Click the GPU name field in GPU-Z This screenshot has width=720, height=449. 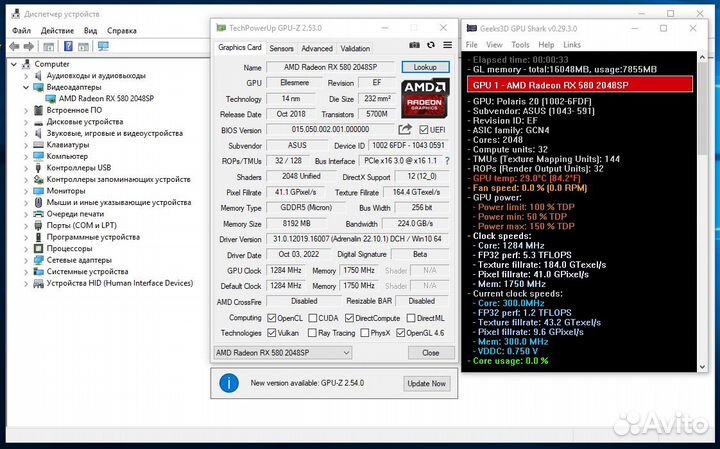(330, 67)
